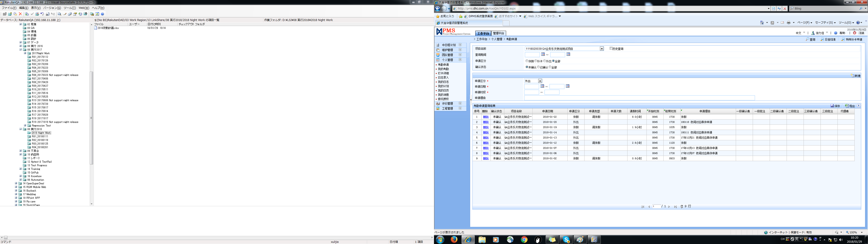Click the 保存 save disk icon

[x=832, y=106]
